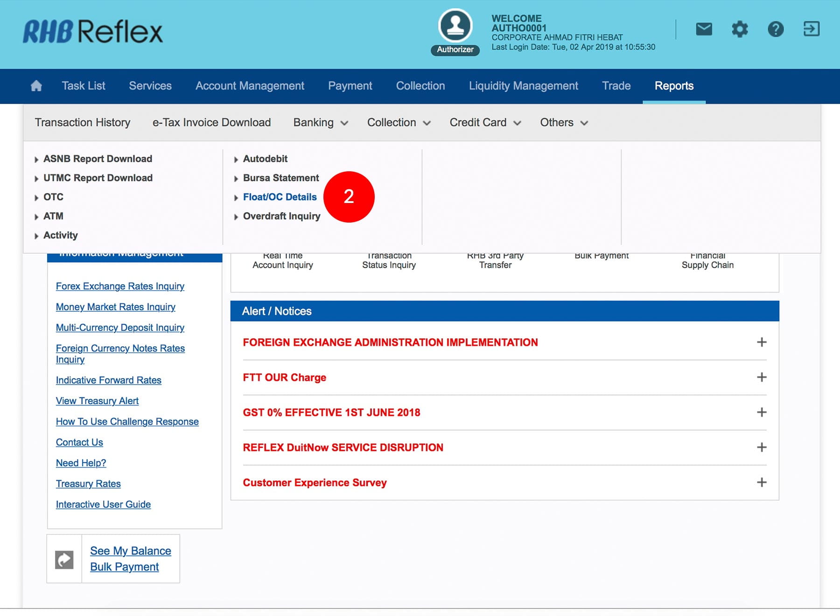
Task: Select Float/OC Details menu entry
Action: (x=280, y=197)
